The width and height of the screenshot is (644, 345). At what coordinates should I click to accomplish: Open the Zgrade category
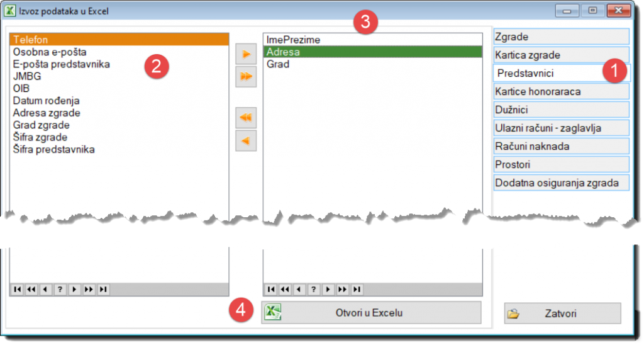pyautogui.click(x=561, y=37)
